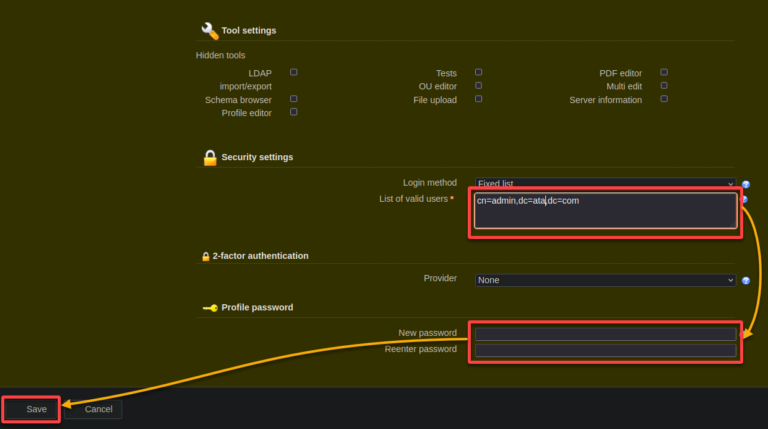Viewport: 768px width, 429px height.
Task: Tick the LDAP import/export checkbox
Action: pos(293,72)
